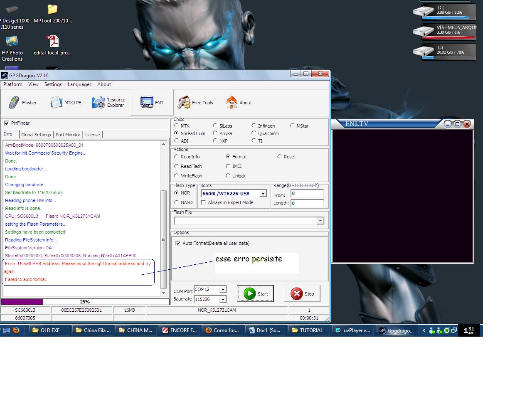The image size is (532, 399).
Task: Switch to the ENCORE taskbar window
Action: (x=180, y=330)
